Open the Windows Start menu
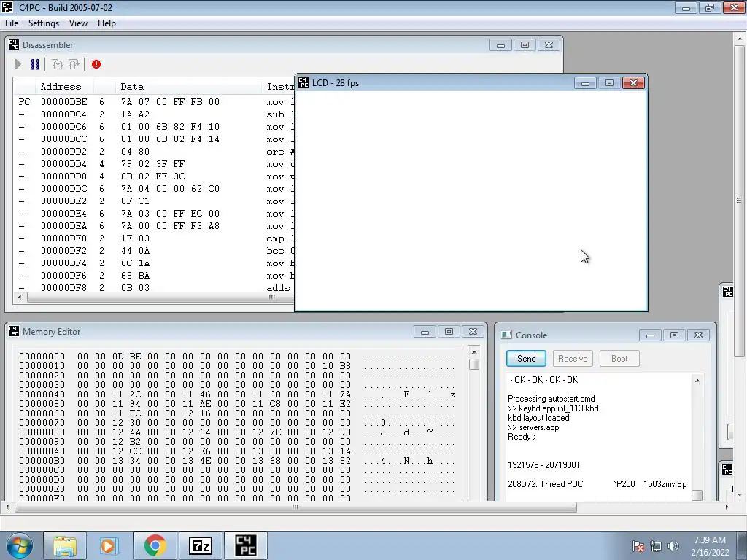The height and width of the screenshot is (560, 747). 19,545
